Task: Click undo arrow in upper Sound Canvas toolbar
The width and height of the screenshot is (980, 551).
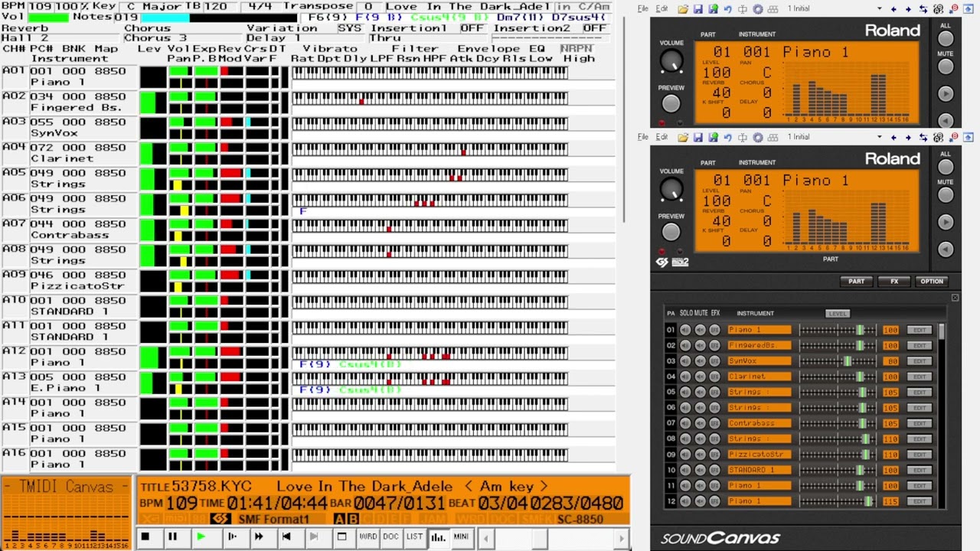Action: pos(727,9)
